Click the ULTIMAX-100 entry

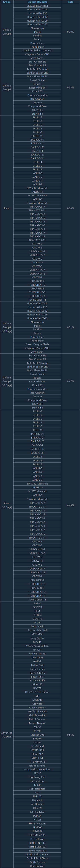point(37,835)
